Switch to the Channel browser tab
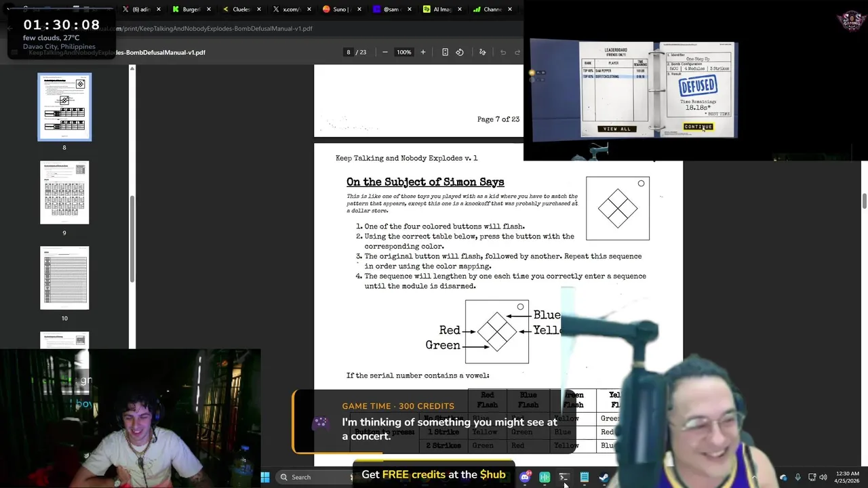868x488 pixels. point(493,9)
